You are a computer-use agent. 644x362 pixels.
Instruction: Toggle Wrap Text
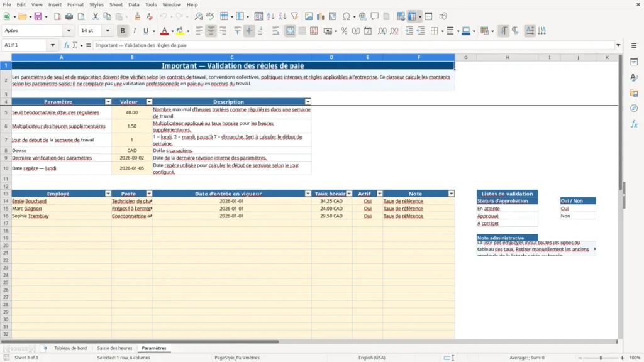pyautogui.click(x=275, y=31)
